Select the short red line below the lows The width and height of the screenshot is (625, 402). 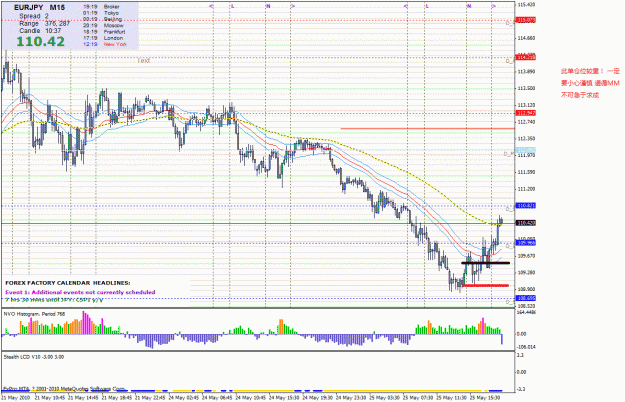coord(486,285)
